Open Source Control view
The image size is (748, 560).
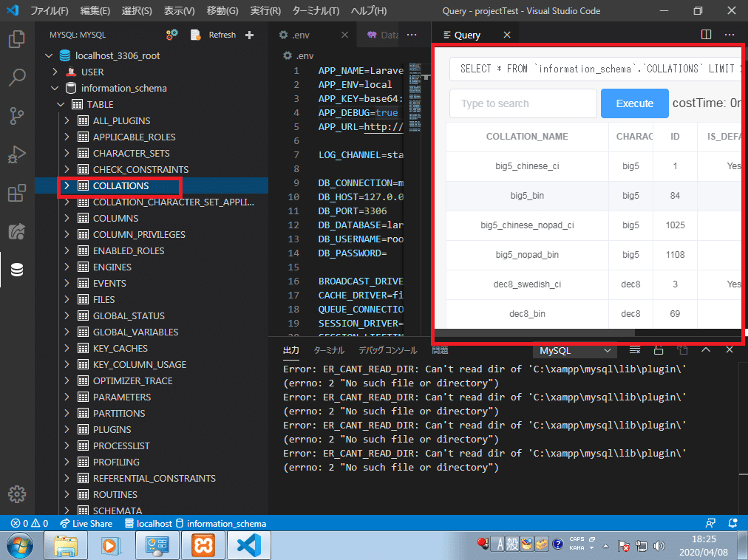coord(17,116)
